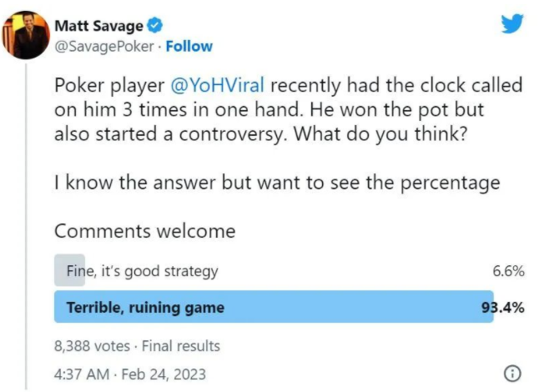Select the "Terrible, ruining game" poll option
This screenshot has width=539, height=392.
click(145, 307)
